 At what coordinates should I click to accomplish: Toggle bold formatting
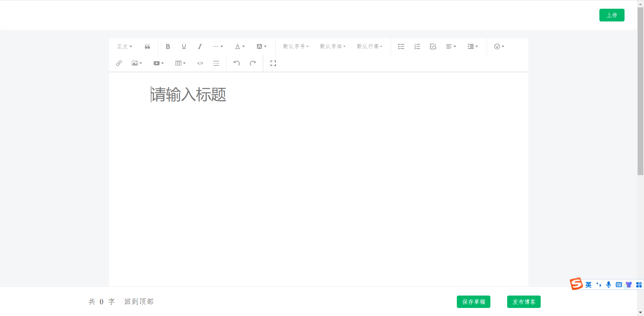pos(168,46)
